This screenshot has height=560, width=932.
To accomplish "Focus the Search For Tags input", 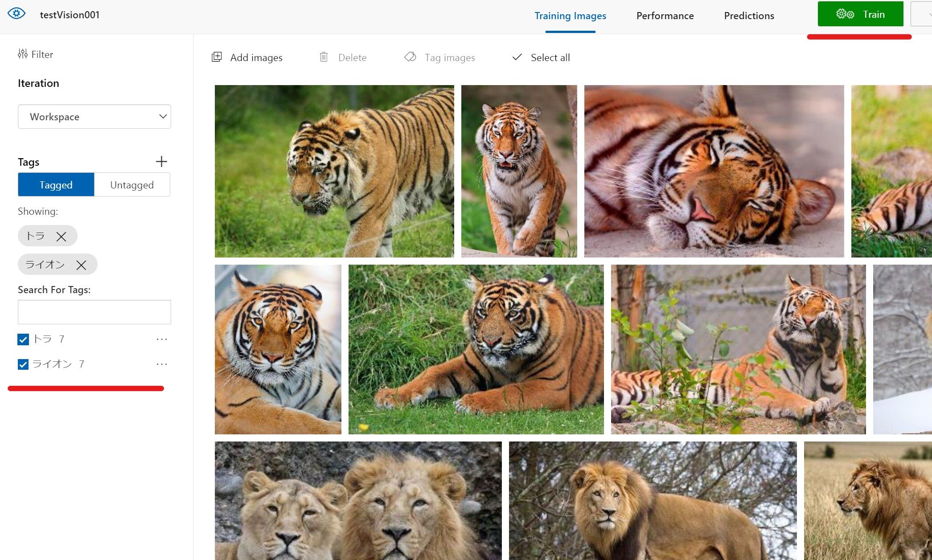I will click(x=94, y=312).
